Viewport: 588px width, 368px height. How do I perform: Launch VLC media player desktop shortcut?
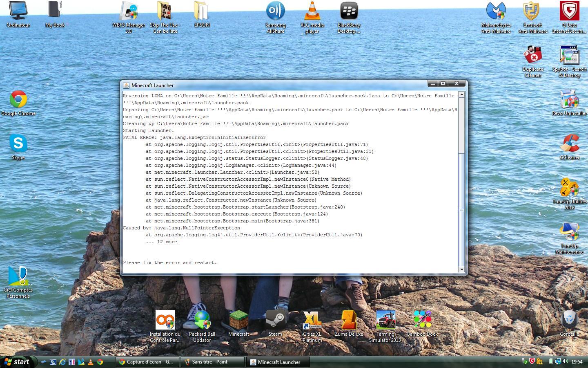(312, 17)
